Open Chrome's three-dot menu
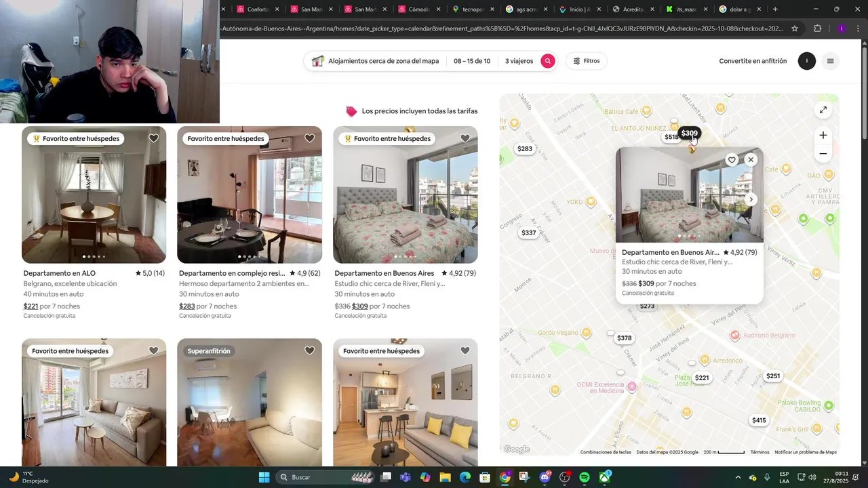The width and height of the screenshot is (868, 488). pyautogui.click(x=858, y=28)
